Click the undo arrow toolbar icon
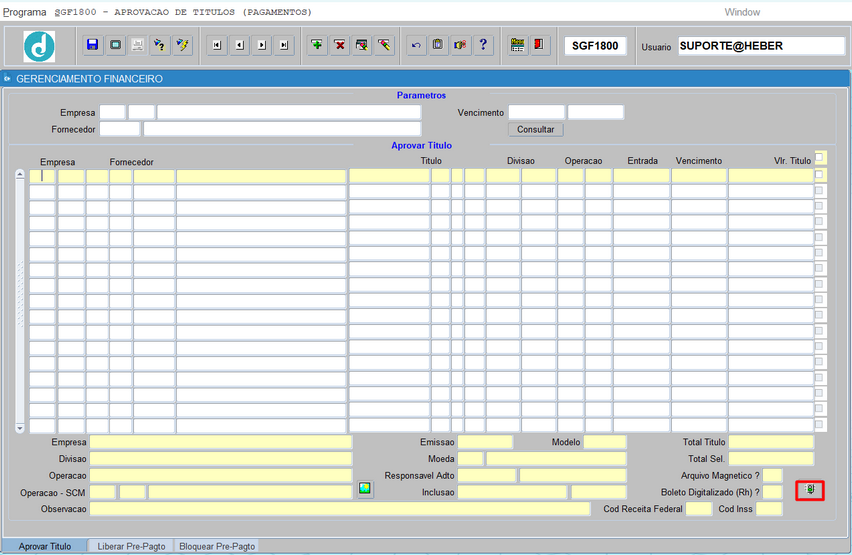The width and height of the screenshot is (852, 555). tap(416, 45)
